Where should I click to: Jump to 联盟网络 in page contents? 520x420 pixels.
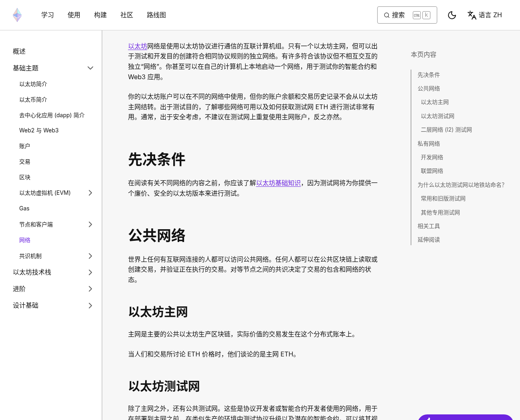click(432, 171)
